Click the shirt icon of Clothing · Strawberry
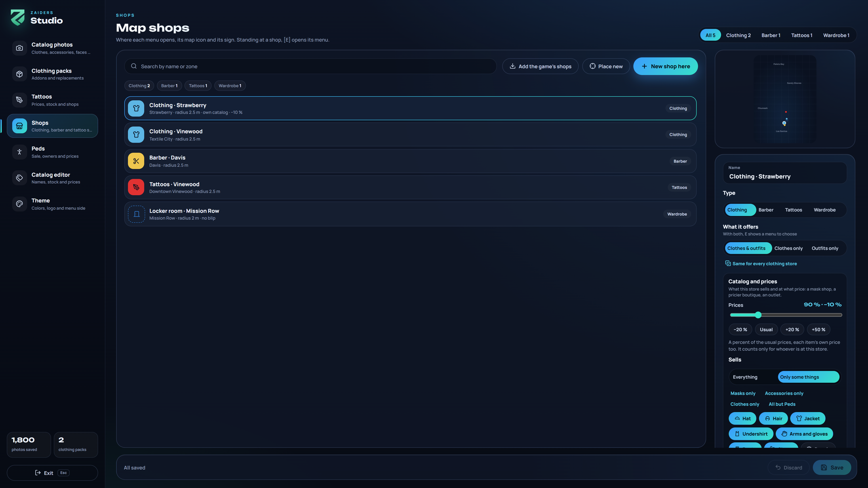868x488 pixels. 136,108
